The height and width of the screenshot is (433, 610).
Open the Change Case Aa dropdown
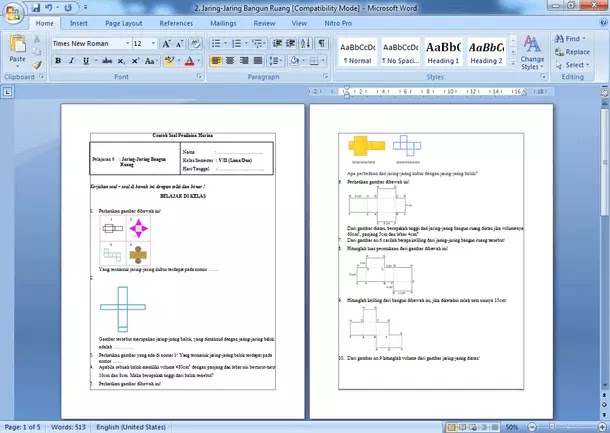pos(151,61)
